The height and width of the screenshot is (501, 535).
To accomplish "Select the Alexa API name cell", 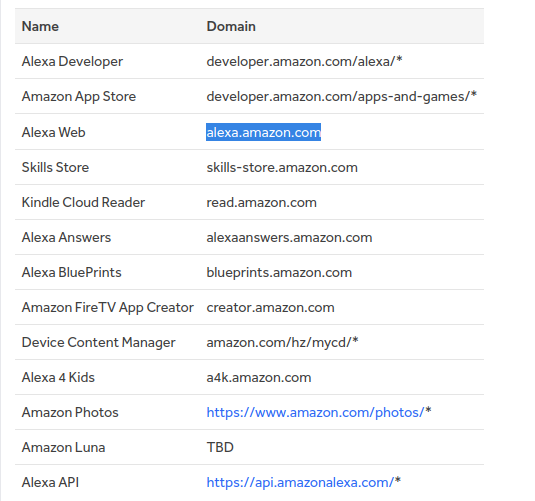I will [x=50, y=482].
